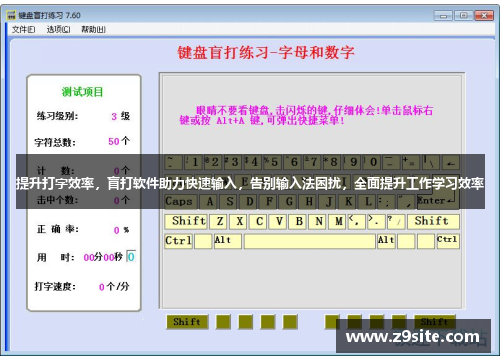Close the 键盘盲打练习 window
The height and width of the screenshot is (362, 500).
click(484, 15)
